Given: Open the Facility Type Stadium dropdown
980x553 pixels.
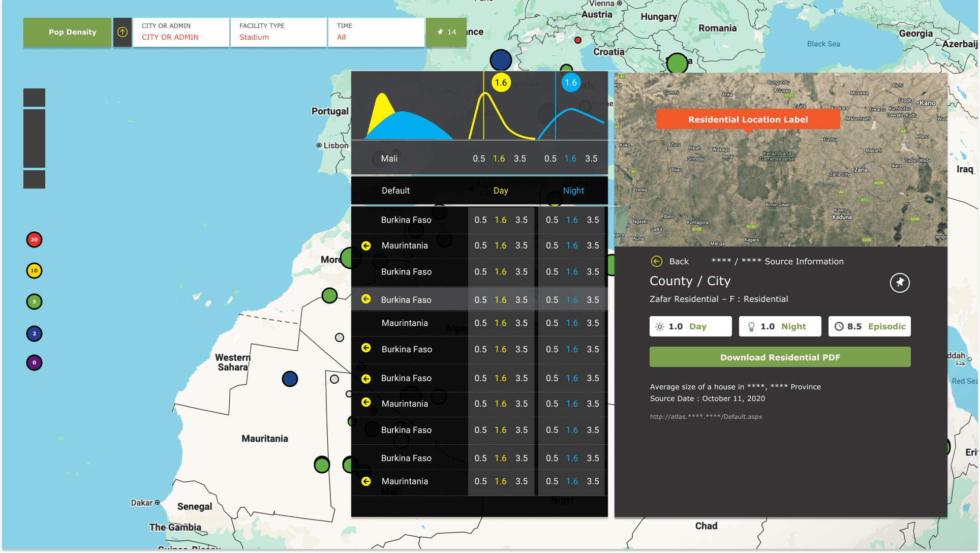Looking at the screenshot, I should click(279, 32).
